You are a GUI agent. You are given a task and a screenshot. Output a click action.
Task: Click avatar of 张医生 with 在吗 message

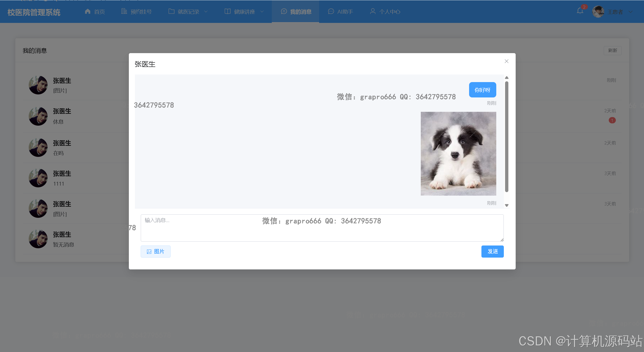point(38,148)
